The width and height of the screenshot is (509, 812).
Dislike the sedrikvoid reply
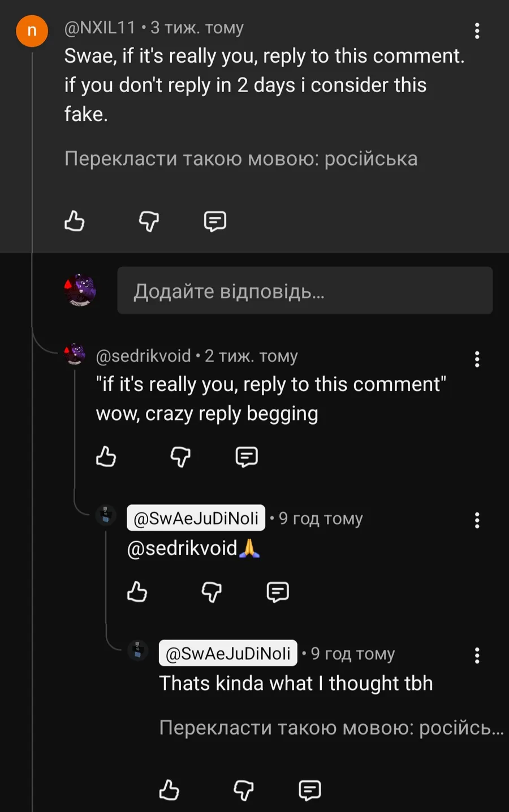tap(180, 456)
